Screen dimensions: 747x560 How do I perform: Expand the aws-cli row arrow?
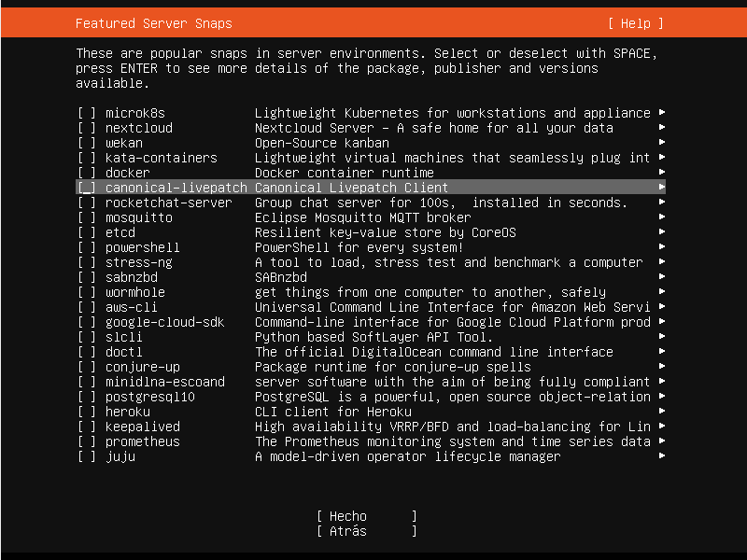(661, 307)
